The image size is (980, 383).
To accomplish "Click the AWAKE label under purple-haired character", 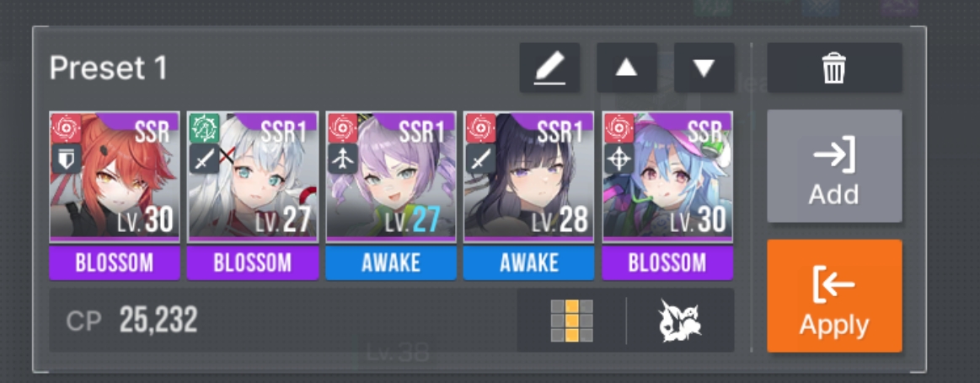I will (391, 263).
